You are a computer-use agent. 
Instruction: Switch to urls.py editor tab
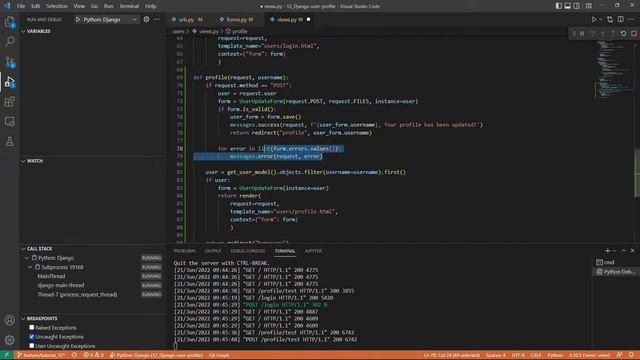(x=190, y=20)
